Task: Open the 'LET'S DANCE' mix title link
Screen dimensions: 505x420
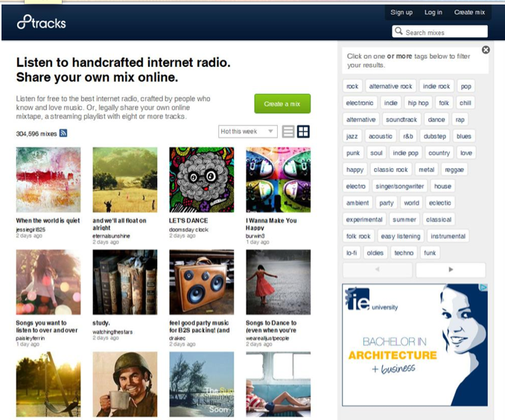Action: tap(188, 220)
